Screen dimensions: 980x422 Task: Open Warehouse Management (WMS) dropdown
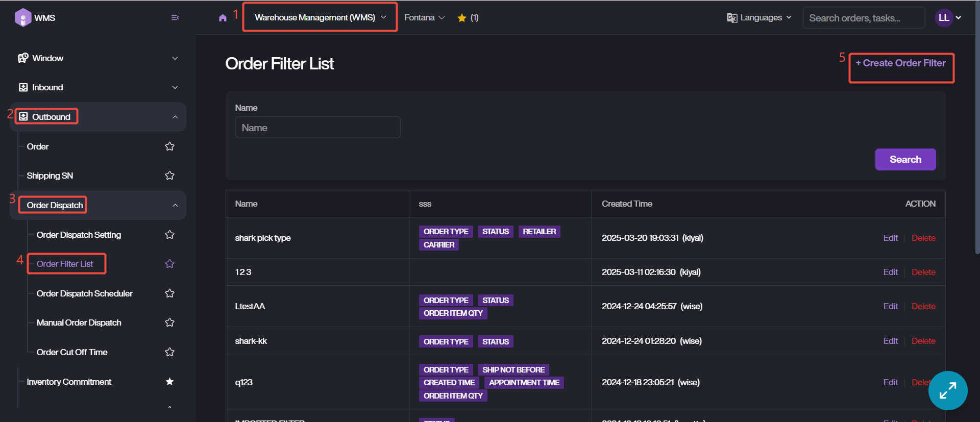(x=320, y=17)
